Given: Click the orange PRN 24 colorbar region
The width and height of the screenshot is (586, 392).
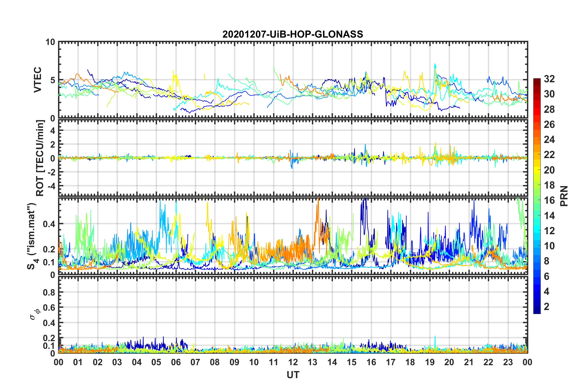Looking at the screenshot, I should click(x=537, y=140).
